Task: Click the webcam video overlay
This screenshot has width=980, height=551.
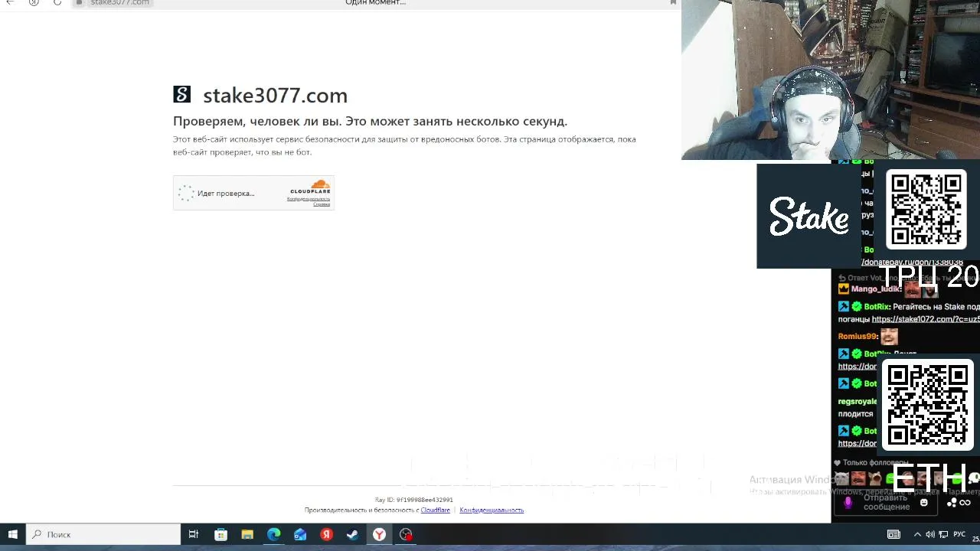Action: 831,80
